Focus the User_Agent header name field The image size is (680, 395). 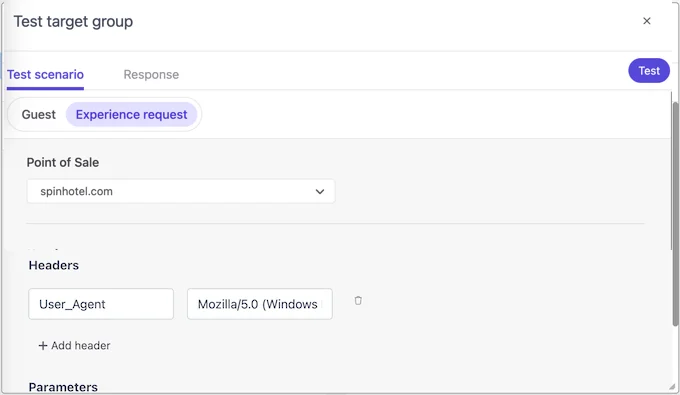coord(101,304)
